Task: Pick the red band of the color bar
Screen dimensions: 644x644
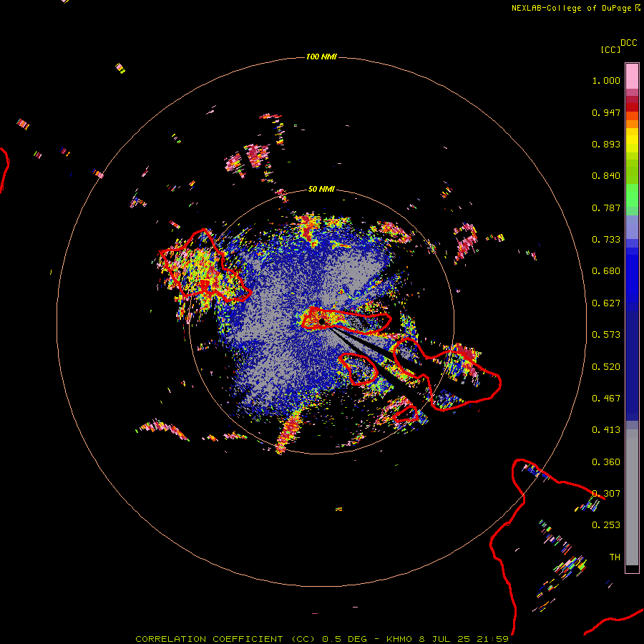Action: tap(632, 107)
